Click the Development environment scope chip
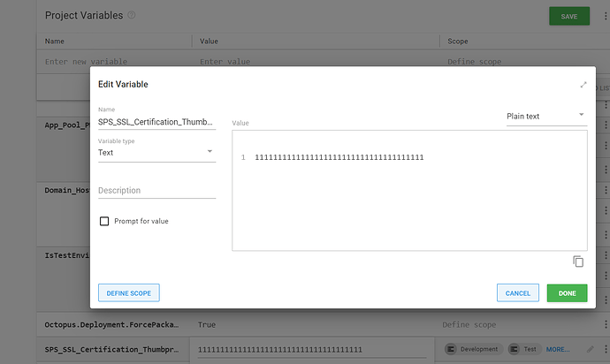 (473, 350)
